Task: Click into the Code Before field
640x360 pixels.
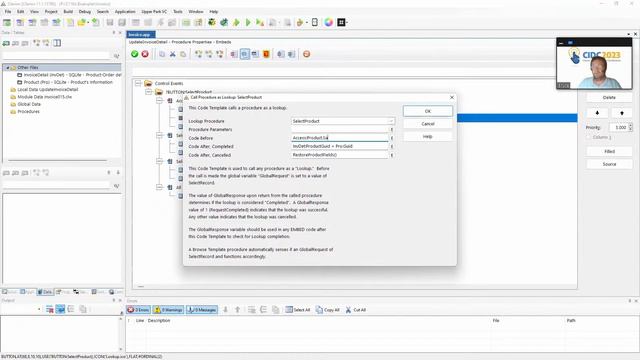Action: click(x=340, y=138)
